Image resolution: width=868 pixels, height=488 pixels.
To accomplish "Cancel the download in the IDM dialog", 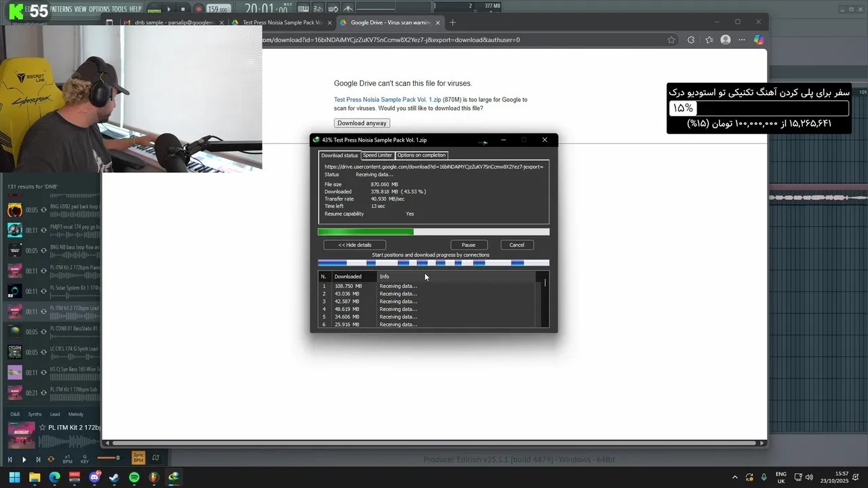I will tap(517, 245).
